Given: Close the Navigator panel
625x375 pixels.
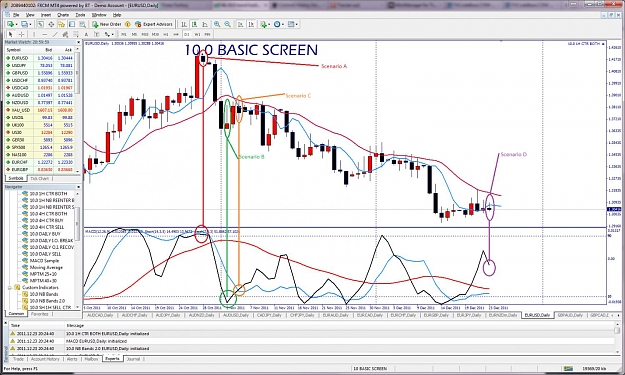Looking at the screenshot, I should coord(78,187).
